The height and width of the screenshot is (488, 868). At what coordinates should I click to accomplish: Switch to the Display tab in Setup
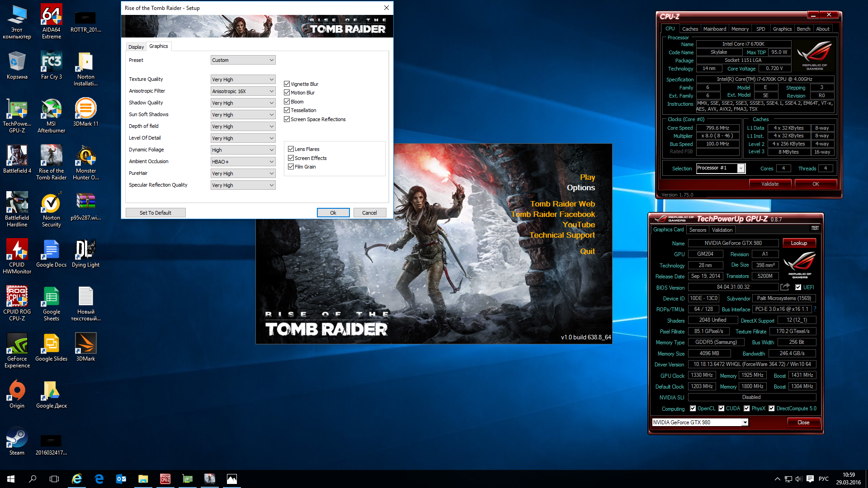136,47
